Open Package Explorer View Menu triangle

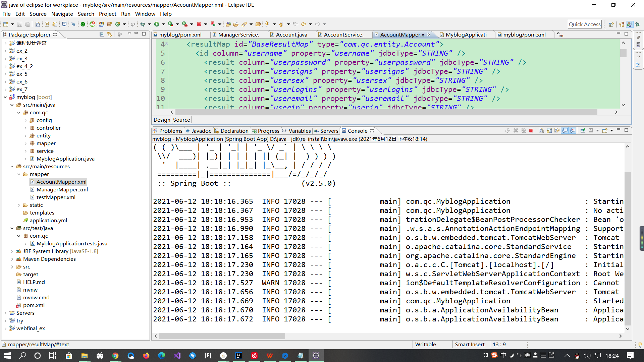tap(129, 34)
